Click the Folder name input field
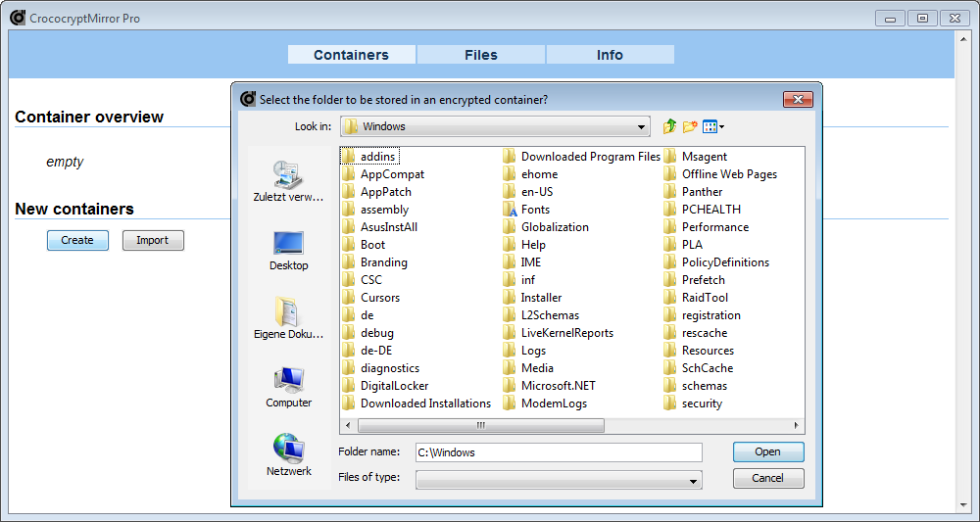The width and height of the screenshot is (980, 522). tap(559, 452)
